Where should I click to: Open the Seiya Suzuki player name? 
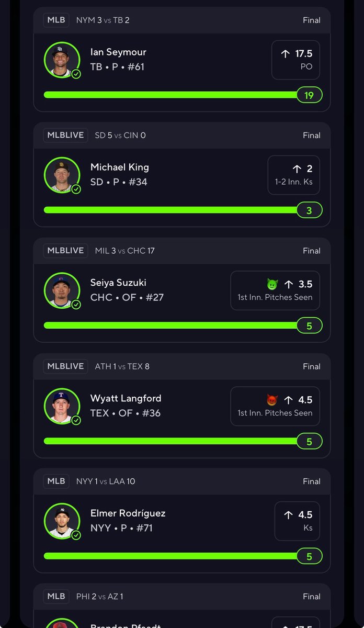point(118,283)
